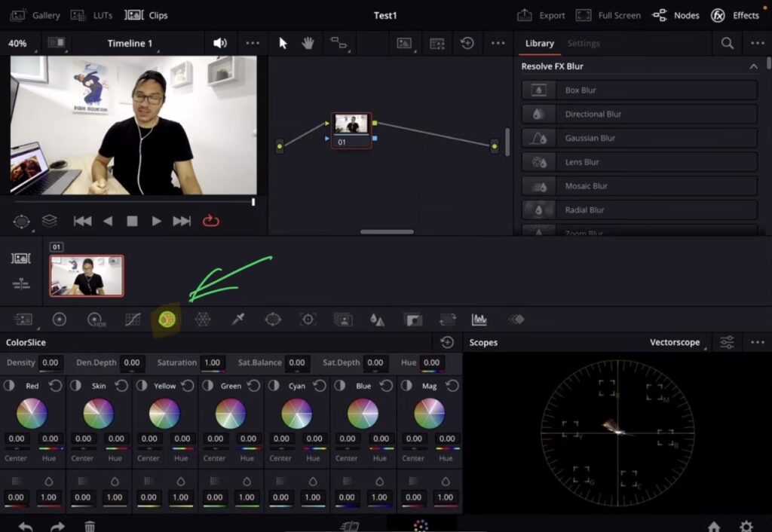Select the HDR grading wheels tool

point(94,319)
